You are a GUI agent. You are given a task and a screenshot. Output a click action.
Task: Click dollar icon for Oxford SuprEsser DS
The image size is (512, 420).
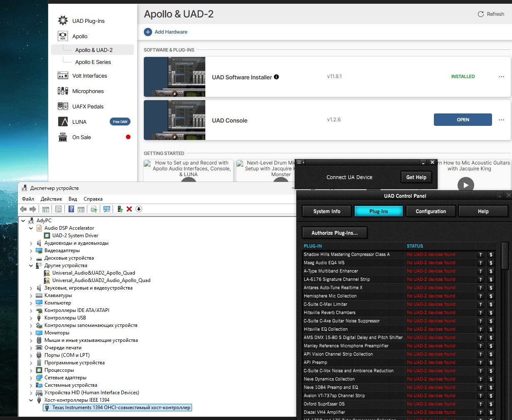(x=491, y=404)
